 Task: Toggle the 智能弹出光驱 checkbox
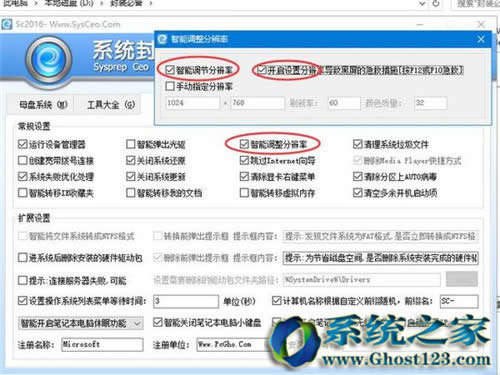[x=131, y=144]
